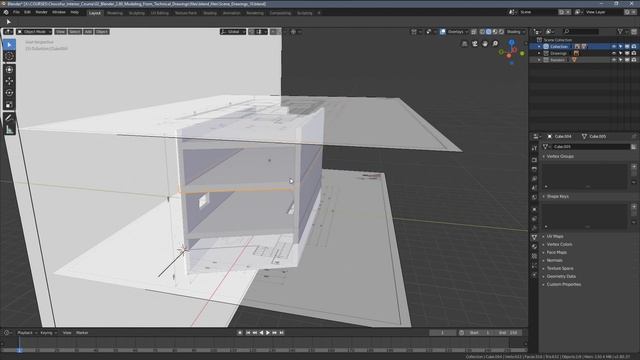The image size is (640, 360).
Task: Open the Overlays dropdown arrow
Action: coord(467,32)
